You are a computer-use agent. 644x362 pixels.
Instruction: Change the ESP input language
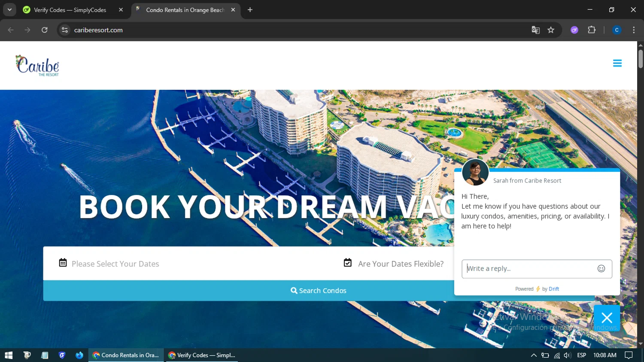coord(582,355)
